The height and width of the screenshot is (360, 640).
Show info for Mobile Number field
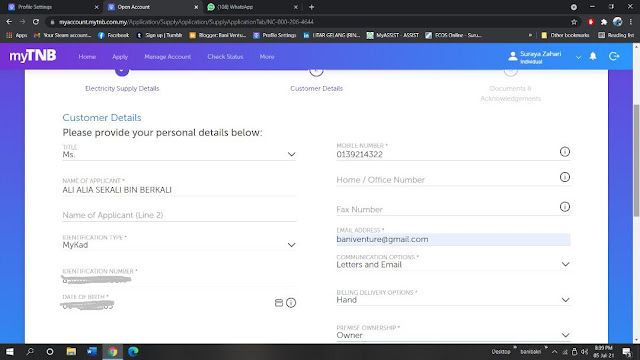click(x=564, y=152)
